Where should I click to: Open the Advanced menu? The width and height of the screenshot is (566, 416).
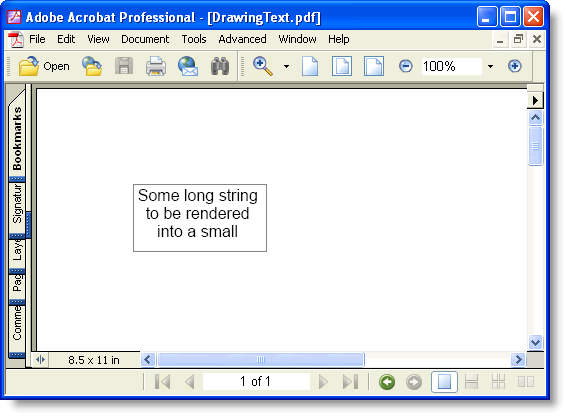point(242,39)
